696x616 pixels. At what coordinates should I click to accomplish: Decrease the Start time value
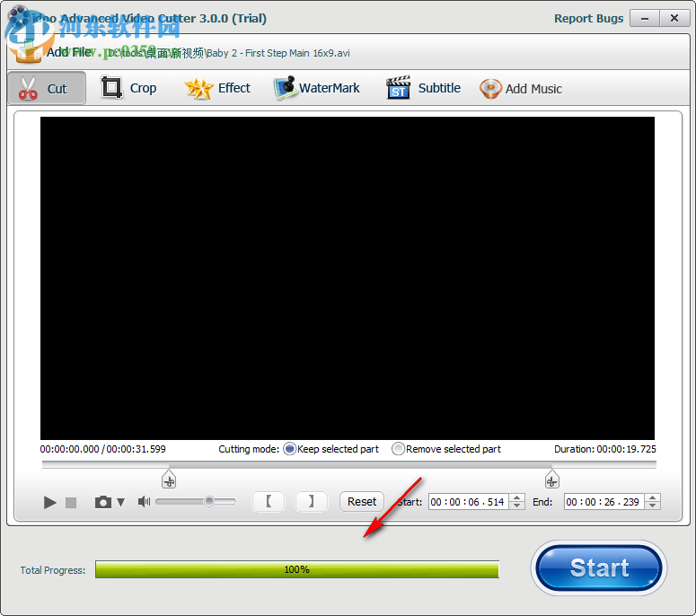[x=516, y=506]
